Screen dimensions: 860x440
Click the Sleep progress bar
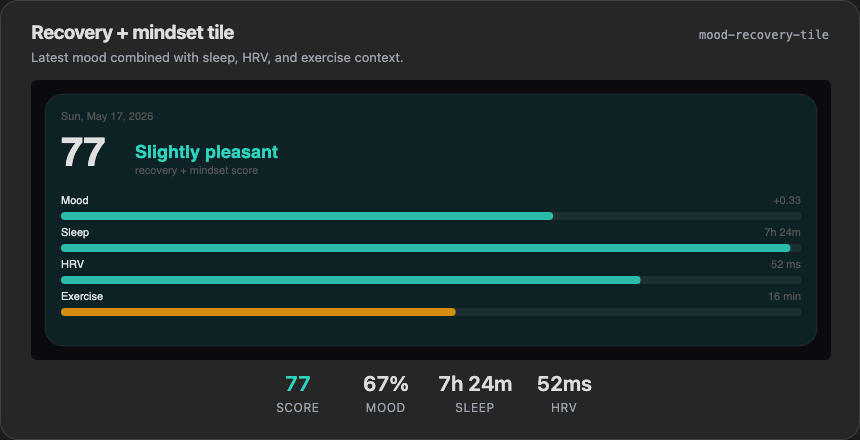coord(431,248)
